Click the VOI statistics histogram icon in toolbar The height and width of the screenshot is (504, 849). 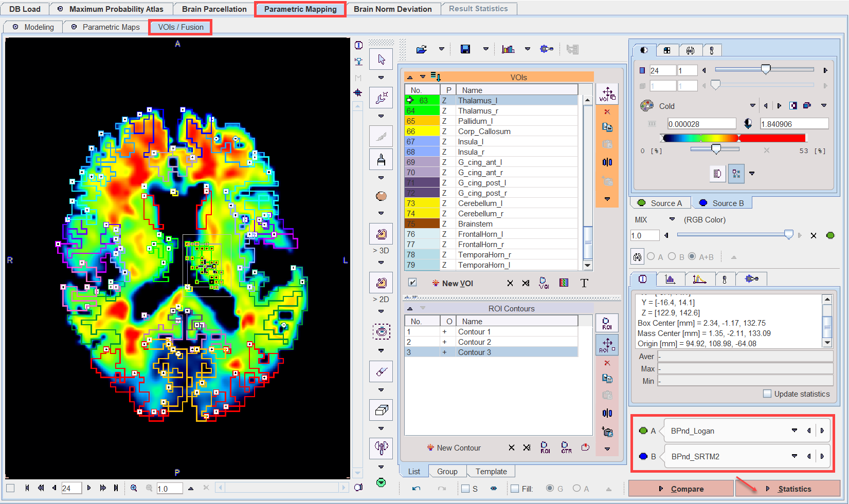(x=508, y=49)
